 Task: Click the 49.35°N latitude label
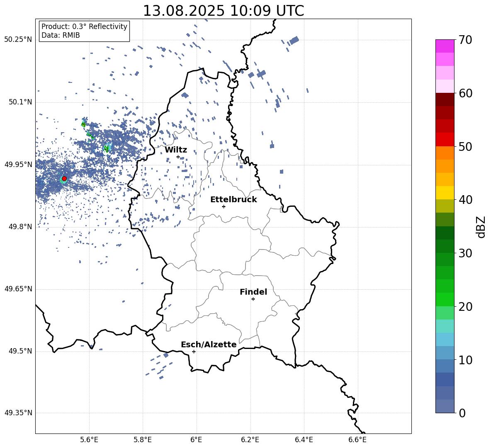click(x=18, y=413)
